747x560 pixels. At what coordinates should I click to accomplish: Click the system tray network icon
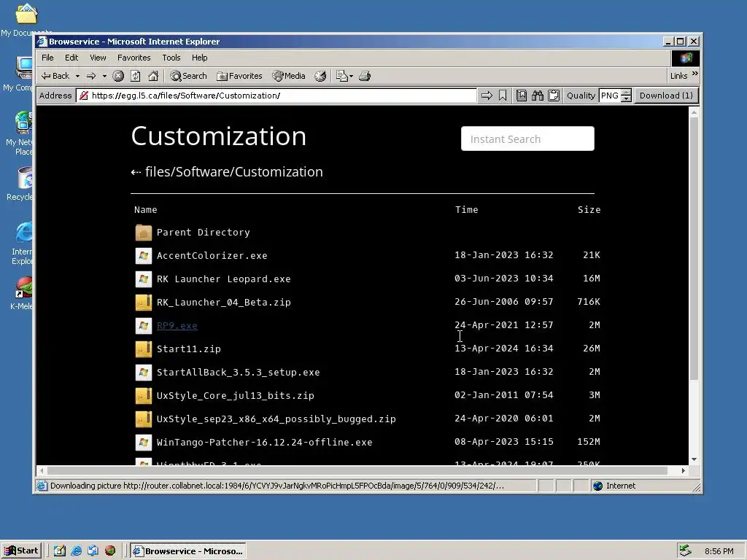685,551
